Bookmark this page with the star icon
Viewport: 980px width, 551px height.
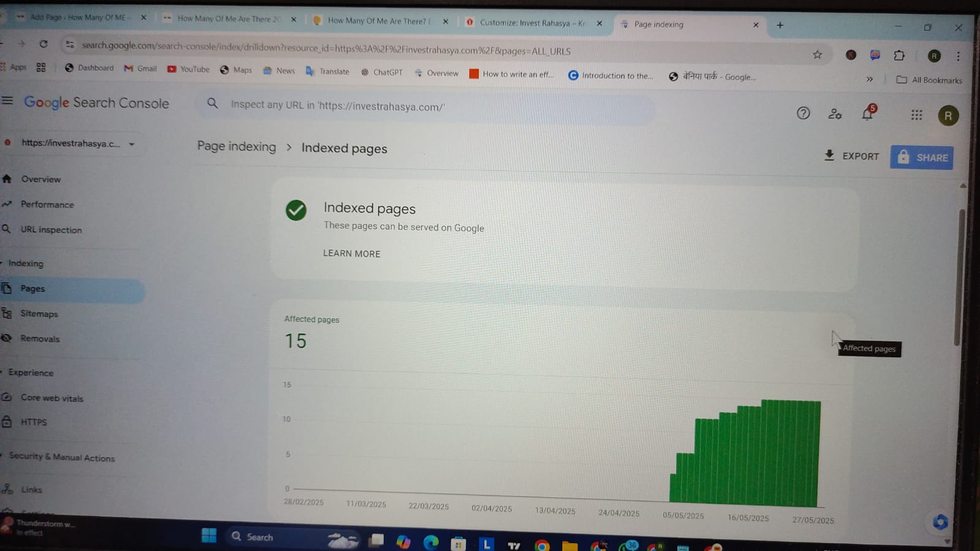pyautogui.click(x=817, y=55)
